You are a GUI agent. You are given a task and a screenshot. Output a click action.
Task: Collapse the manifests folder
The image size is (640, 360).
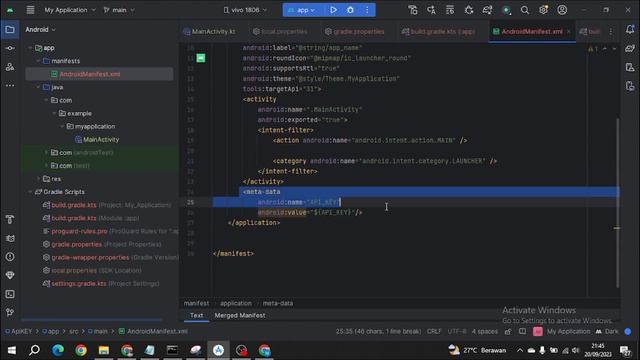coord(38,61)
